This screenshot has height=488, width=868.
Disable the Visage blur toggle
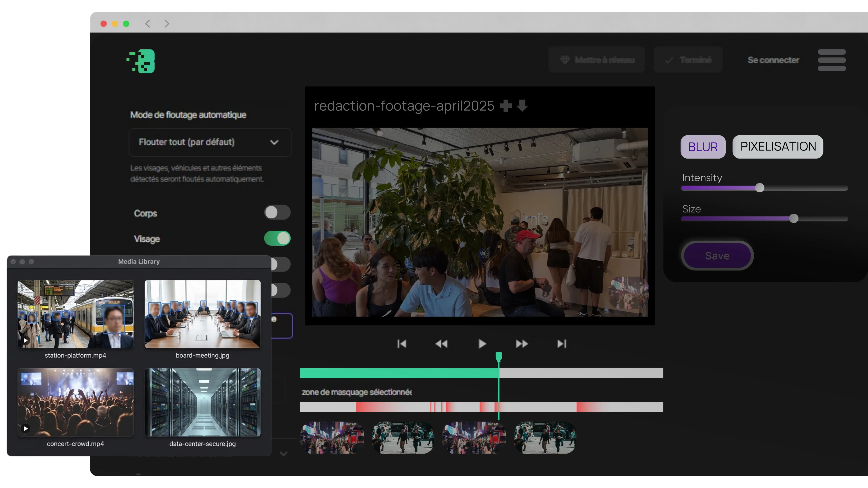click(277, 238)
